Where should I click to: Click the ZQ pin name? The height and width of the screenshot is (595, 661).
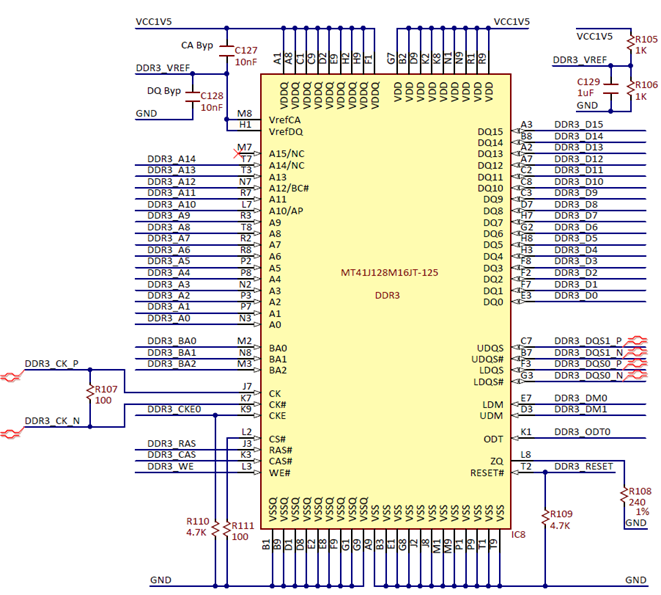[x=497, y=461]
